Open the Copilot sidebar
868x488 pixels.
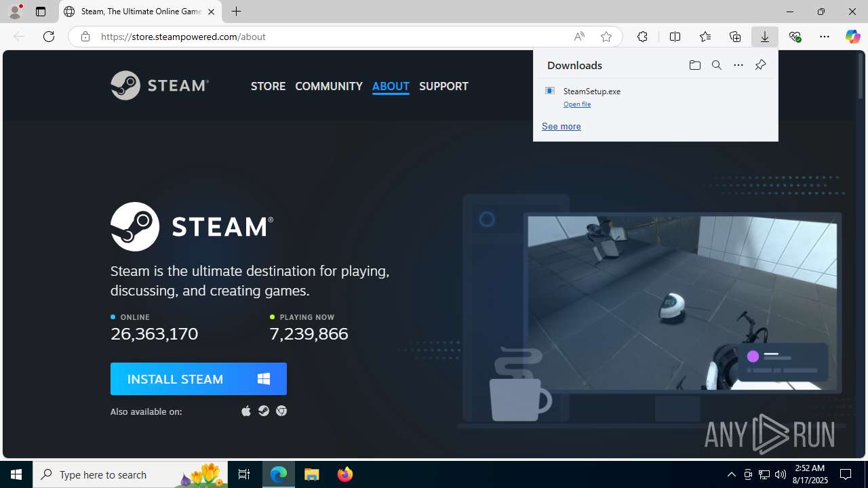[x=852, y=37]
